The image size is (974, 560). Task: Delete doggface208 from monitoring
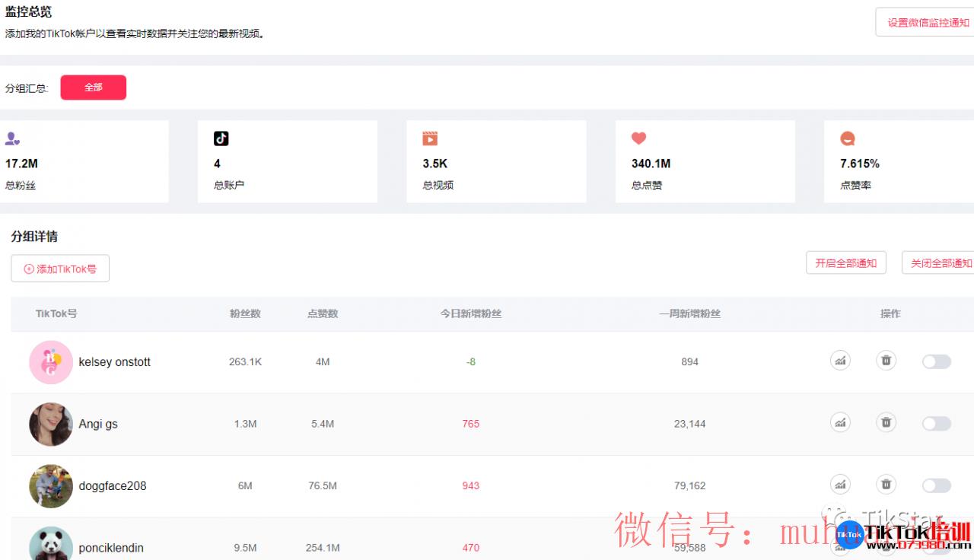tap(886, 485)
